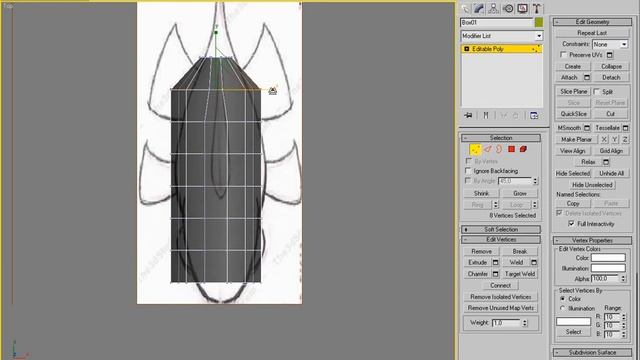
Task: Click the Target Weld button
Action: coord(520,274)
